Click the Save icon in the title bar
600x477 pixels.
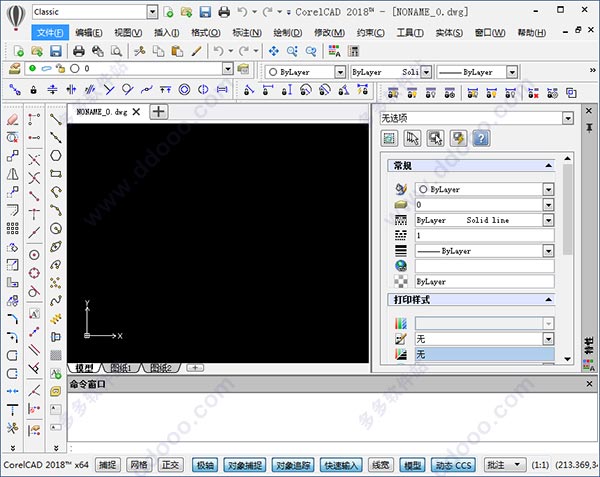pos(205,12)
